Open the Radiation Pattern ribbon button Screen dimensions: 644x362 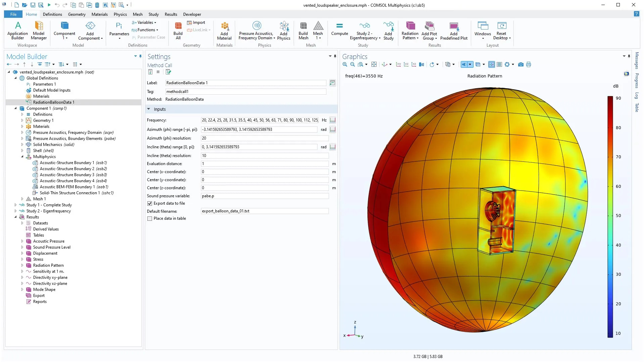click(x=410, y=31)
